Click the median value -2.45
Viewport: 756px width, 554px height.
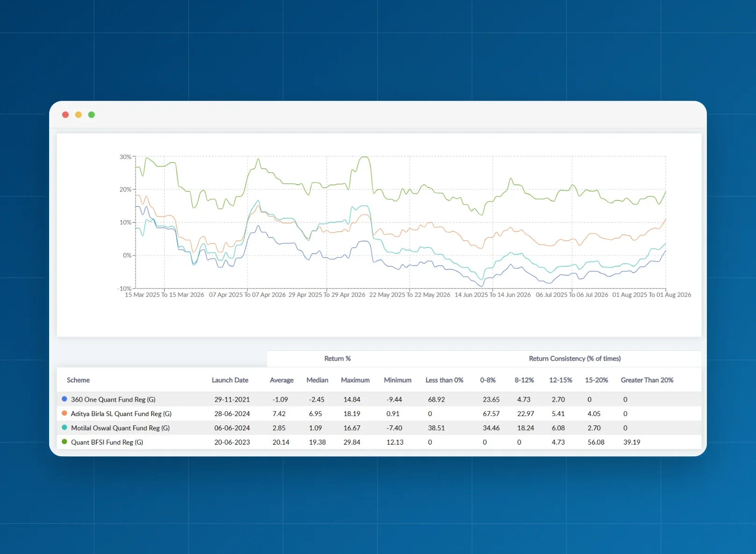click(x=317, y=399)
